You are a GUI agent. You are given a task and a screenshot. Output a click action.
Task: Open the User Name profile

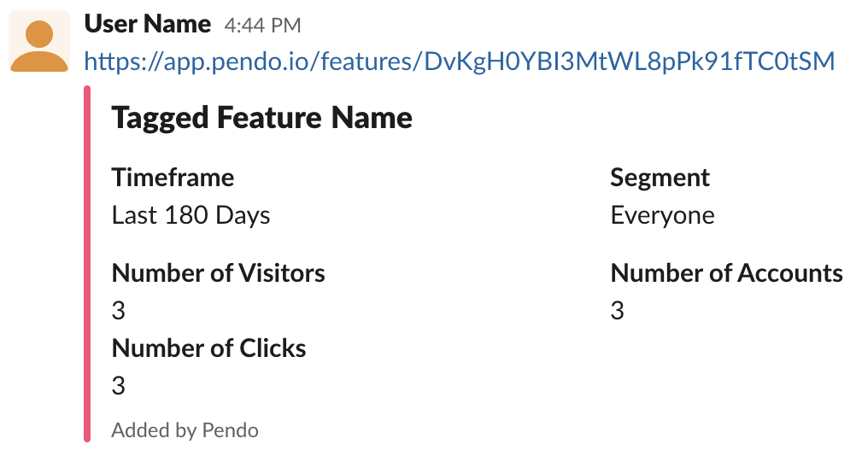coord(147,25)
